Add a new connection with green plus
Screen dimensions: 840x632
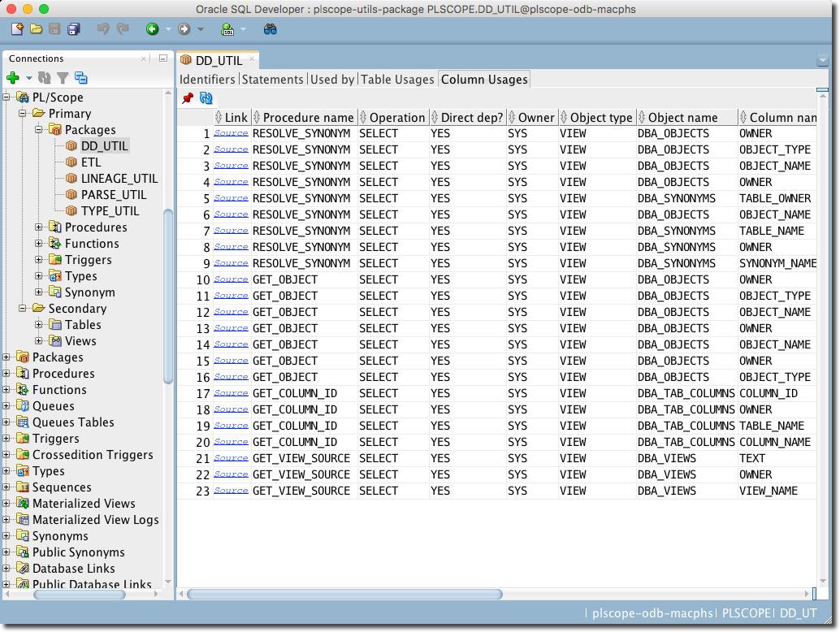pos(13,78)
